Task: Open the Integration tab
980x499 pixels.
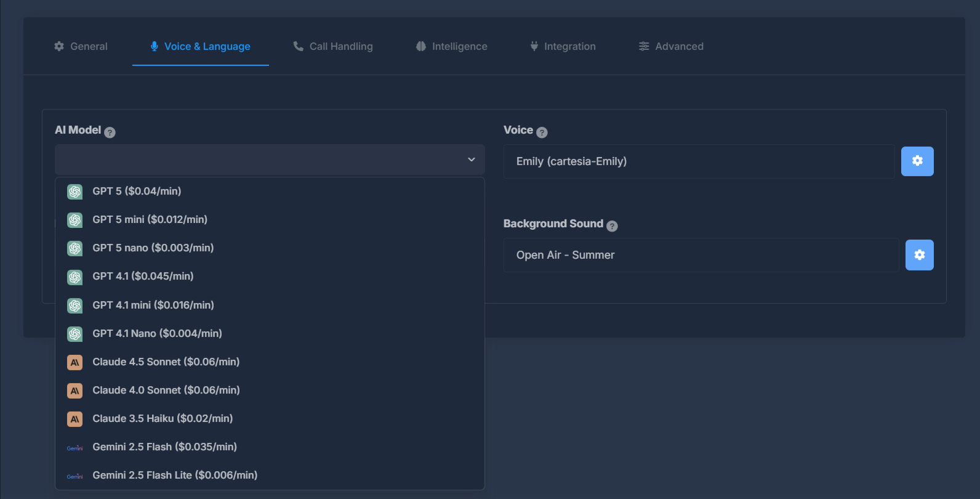Action: tap(563, 46)
